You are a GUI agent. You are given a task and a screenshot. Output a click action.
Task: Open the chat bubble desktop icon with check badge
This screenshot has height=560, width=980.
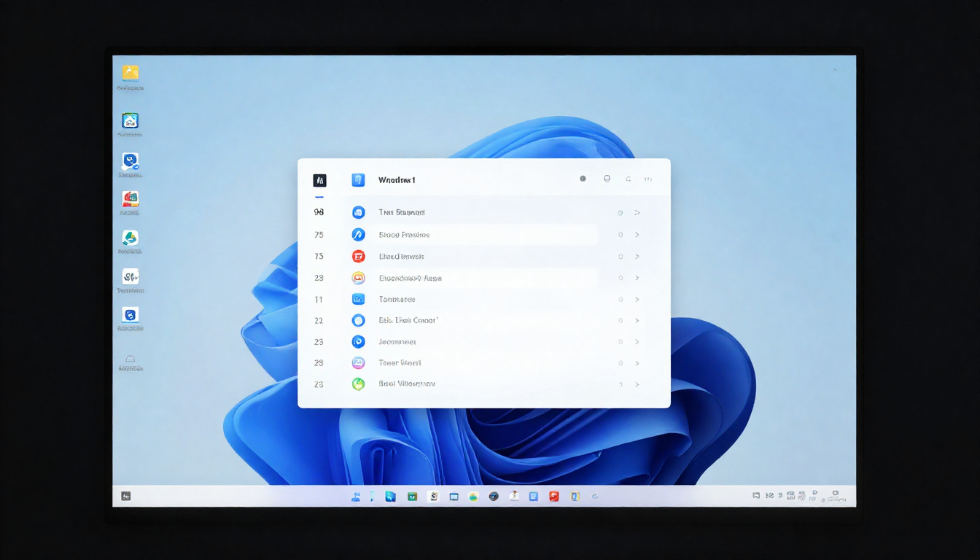click(x=131, y=161)
